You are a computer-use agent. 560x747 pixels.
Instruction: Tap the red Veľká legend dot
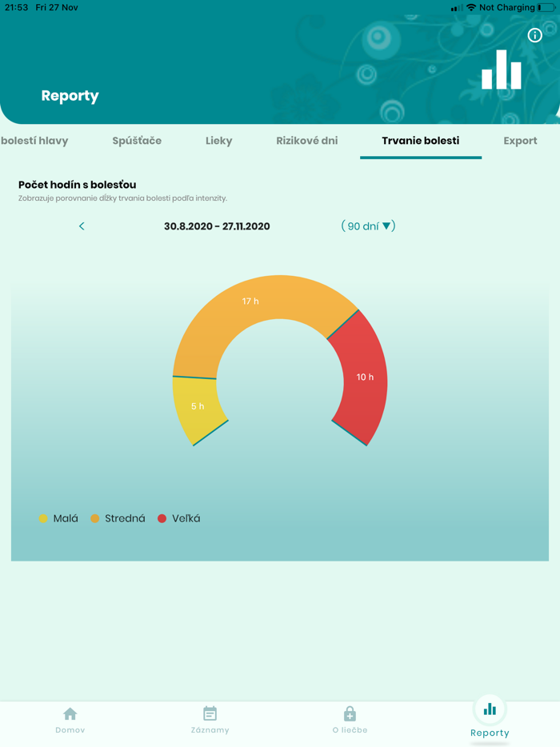(x=162, y=518)
